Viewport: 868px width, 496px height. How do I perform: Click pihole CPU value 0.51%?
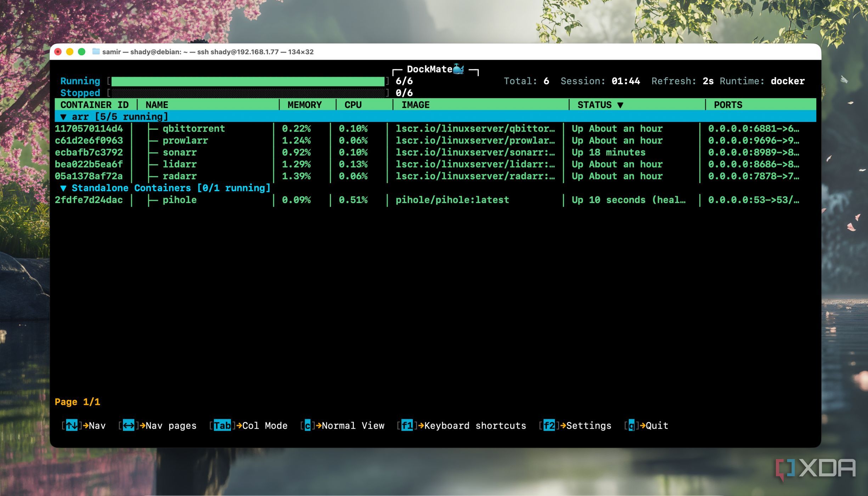(x=353, y=200)
